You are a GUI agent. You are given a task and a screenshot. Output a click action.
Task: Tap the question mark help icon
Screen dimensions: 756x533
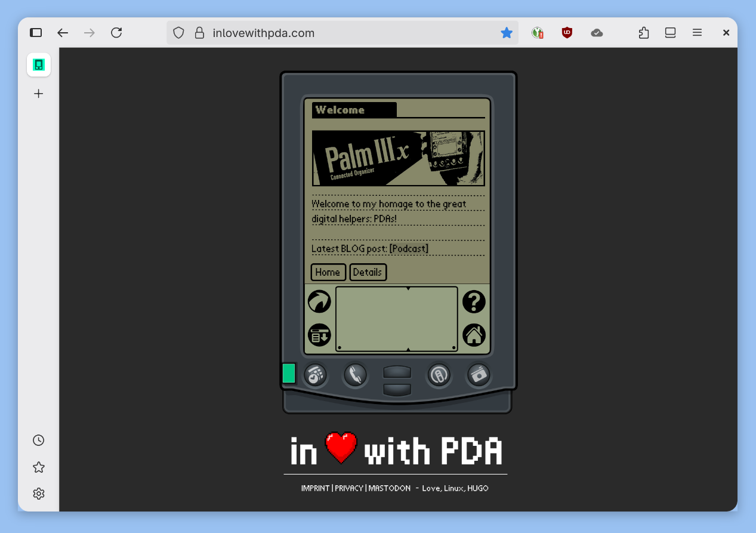(474, 301)
